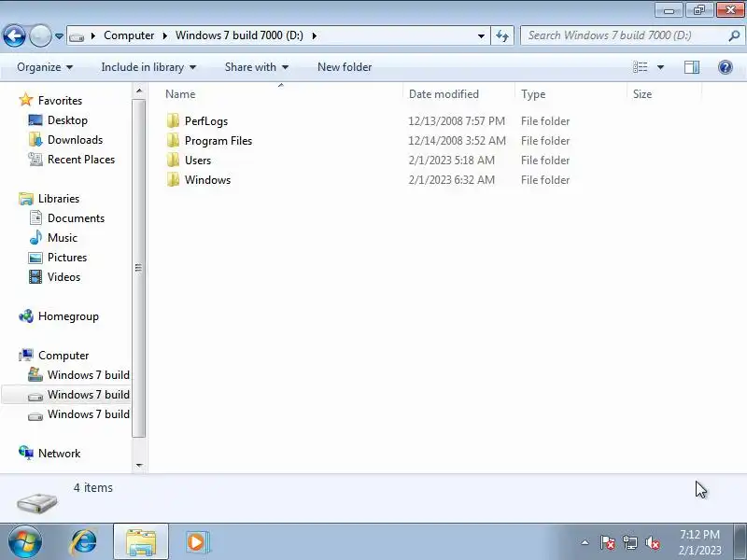Open the first Windows 7 build drive with Windows logo
Viewport: 747px width, 560px height.
78,375
